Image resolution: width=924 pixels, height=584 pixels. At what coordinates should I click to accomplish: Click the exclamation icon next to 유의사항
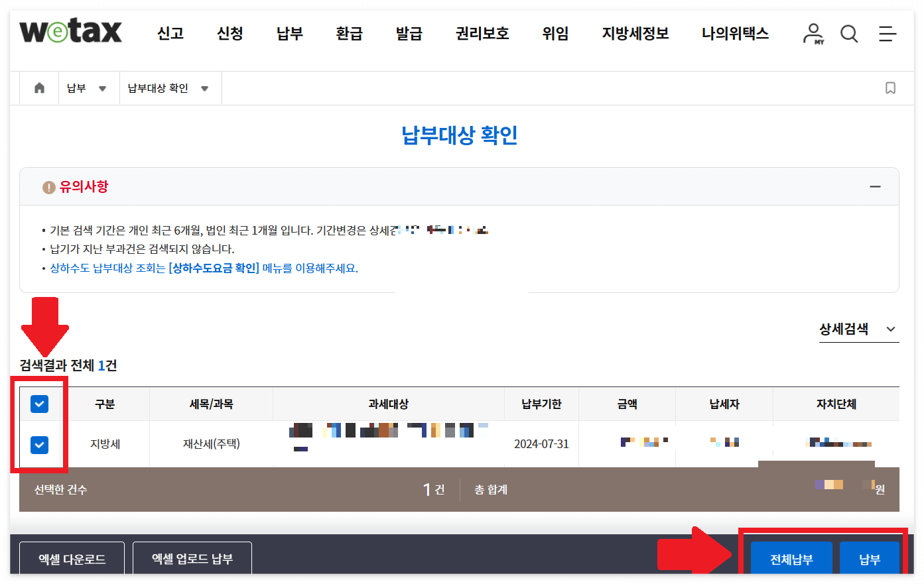click(x=48, y=186)
